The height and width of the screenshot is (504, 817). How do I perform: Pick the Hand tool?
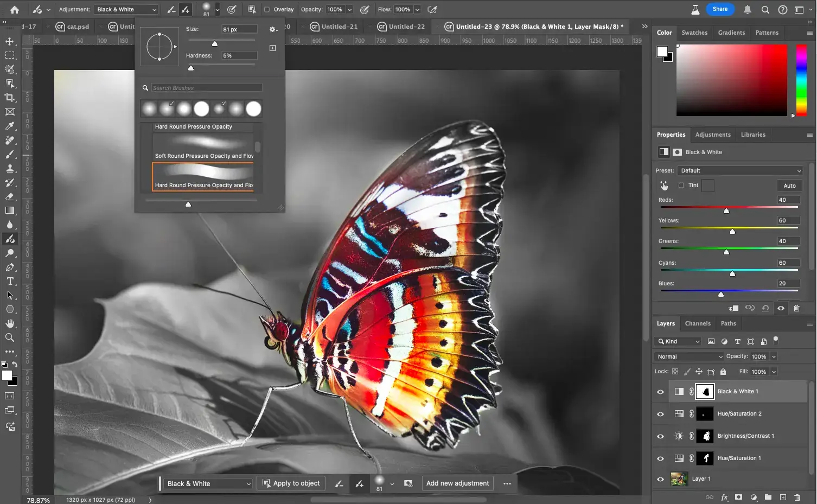pyautogui.click(x=10, y=323)
